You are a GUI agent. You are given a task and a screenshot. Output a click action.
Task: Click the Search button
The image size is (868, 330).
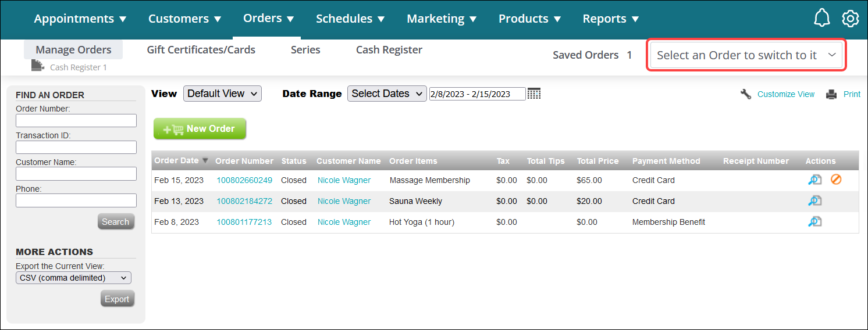tap(116, 221)
